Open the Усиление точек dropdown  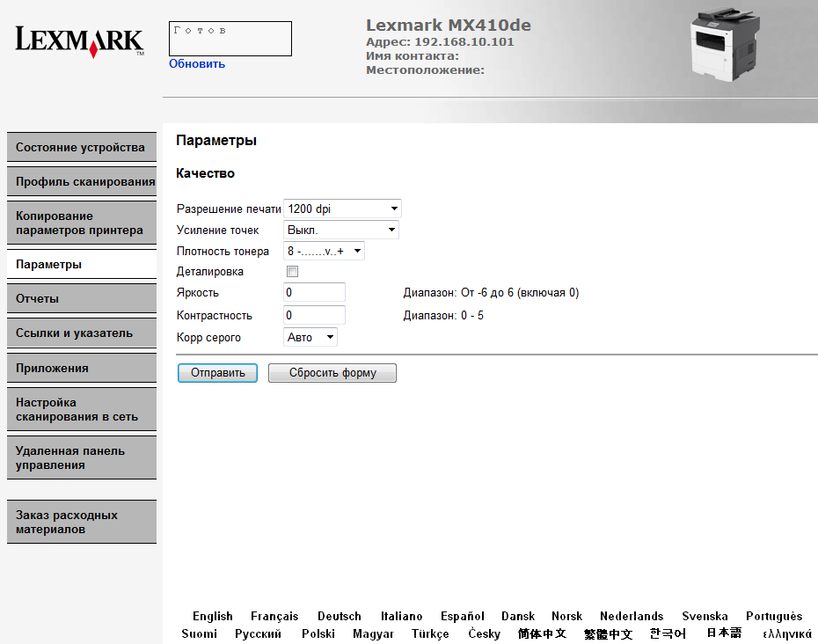[341, 230]
